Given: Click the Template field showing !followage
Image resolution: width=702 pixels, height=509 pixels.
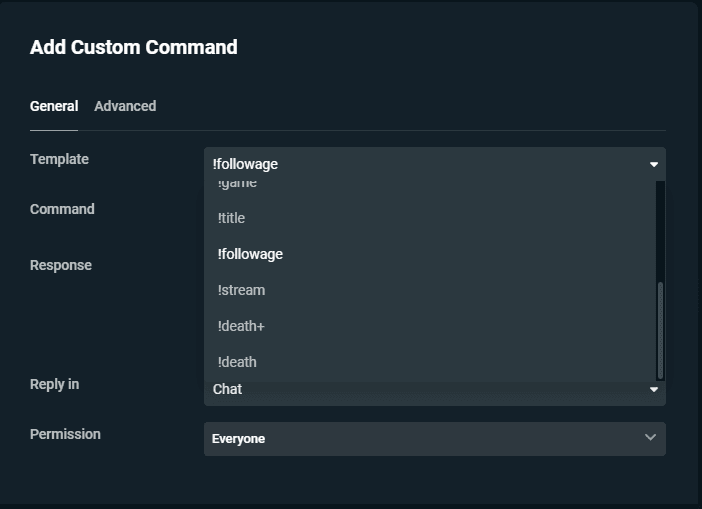Looking at the screenshot, I should coord(420,164).
